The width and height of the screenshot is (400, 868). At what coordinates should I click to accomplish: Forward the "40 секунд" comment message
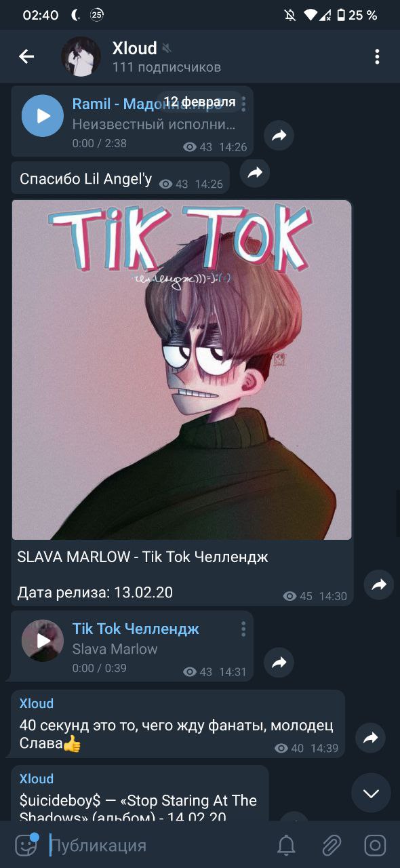370,738
